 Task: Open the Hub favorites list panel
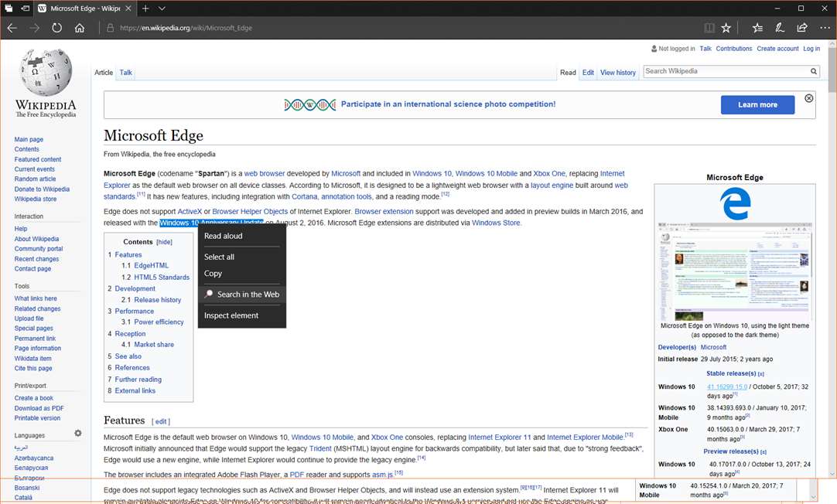point(757,28)
